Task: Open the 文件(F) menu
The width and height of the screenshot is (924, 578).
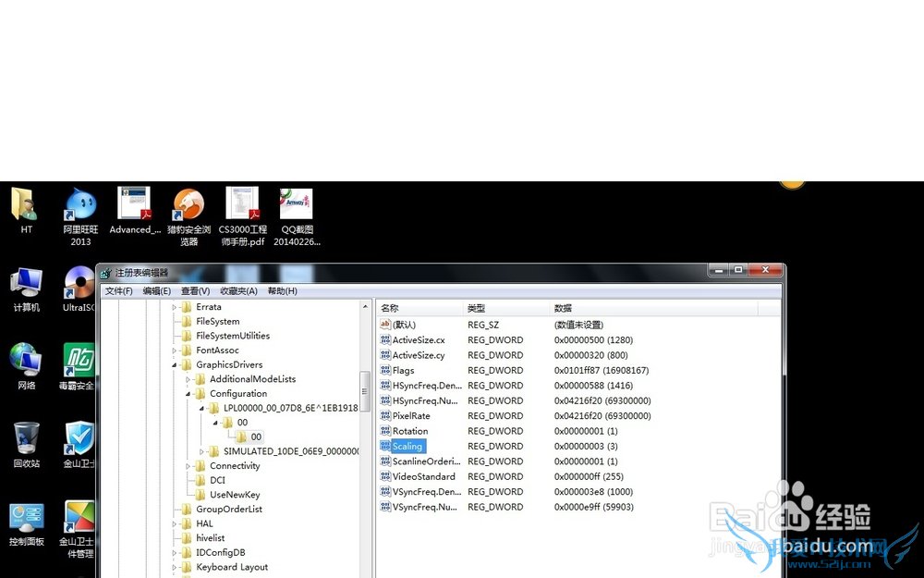Action: [x=118, y=291]
